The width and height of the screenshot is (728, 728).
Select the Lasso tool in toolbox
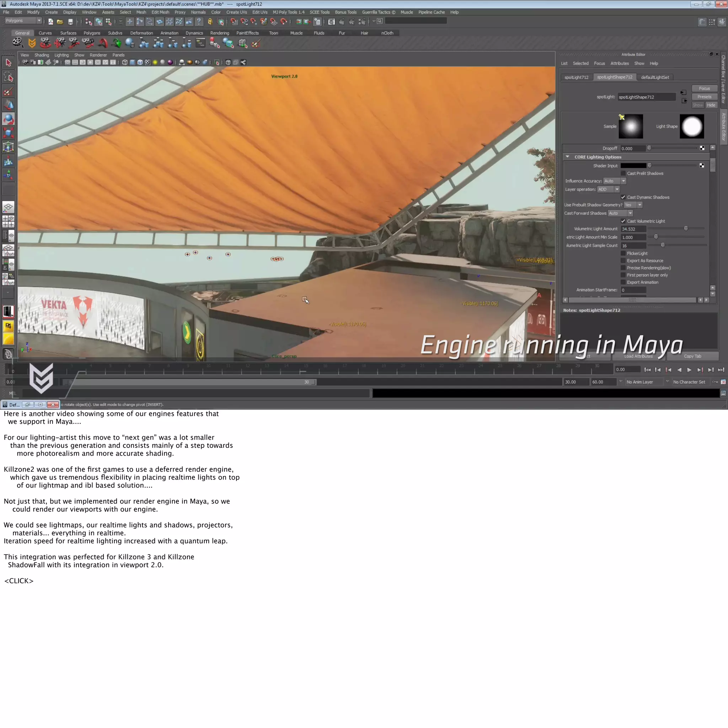tap(8, 77)
